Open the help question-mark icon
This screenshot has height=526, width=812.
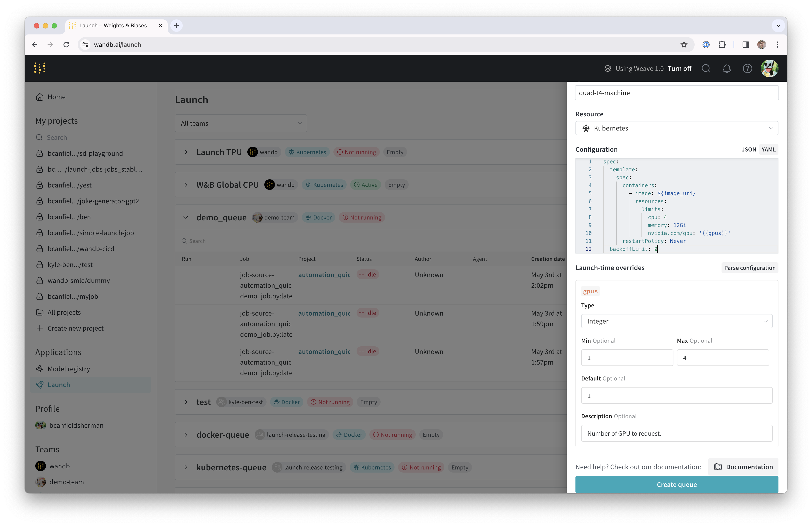click(x=747, y=68)
